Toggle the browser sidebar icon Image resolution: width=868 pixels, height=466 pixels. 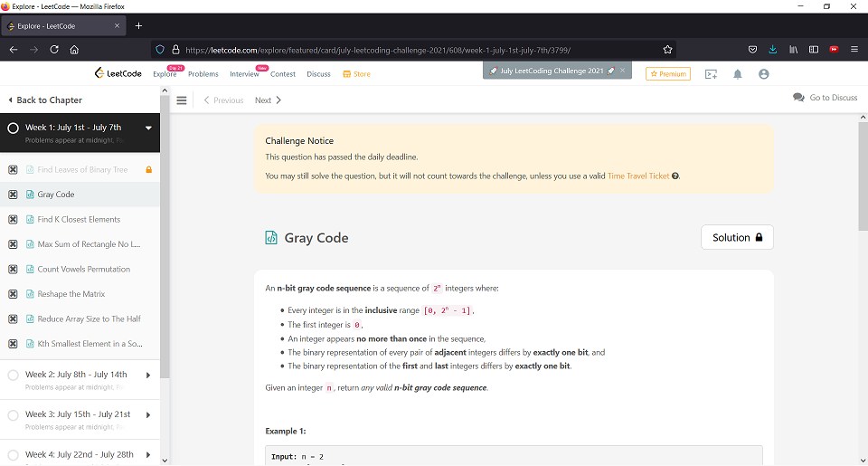pyautogui.click(x=814, y=50)
